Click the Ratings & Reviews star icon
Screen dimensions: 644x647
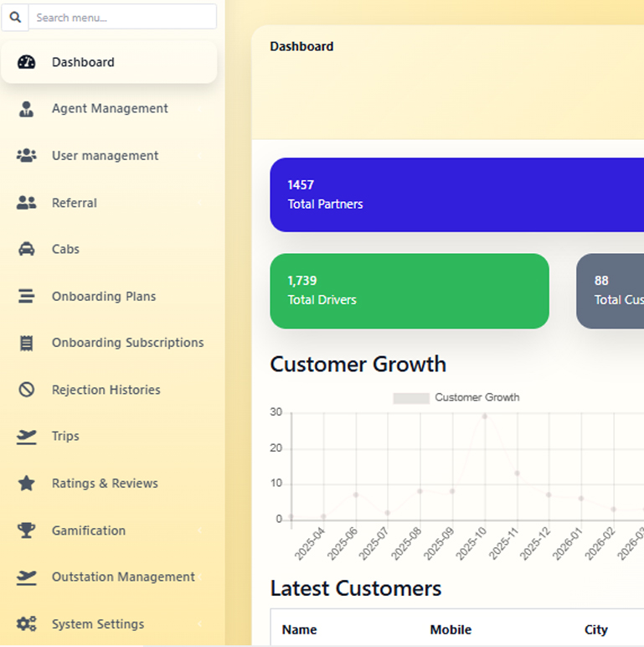[x=27, y=484]
